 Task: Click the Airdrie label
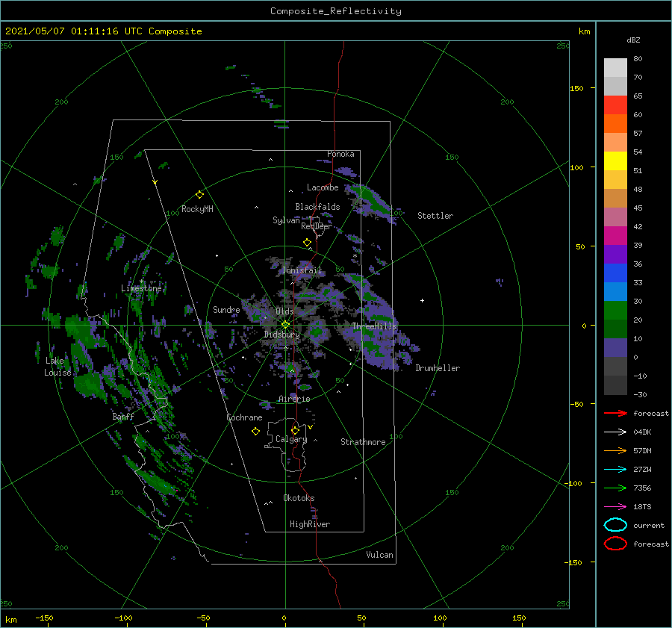[x=294, y=399]
